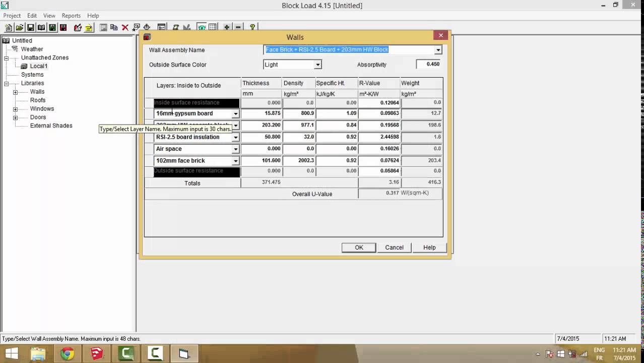Screen dimensions: 644x363
Task: Click the Save floppy disk toolbar icon
Action: [x=31, y=28]
